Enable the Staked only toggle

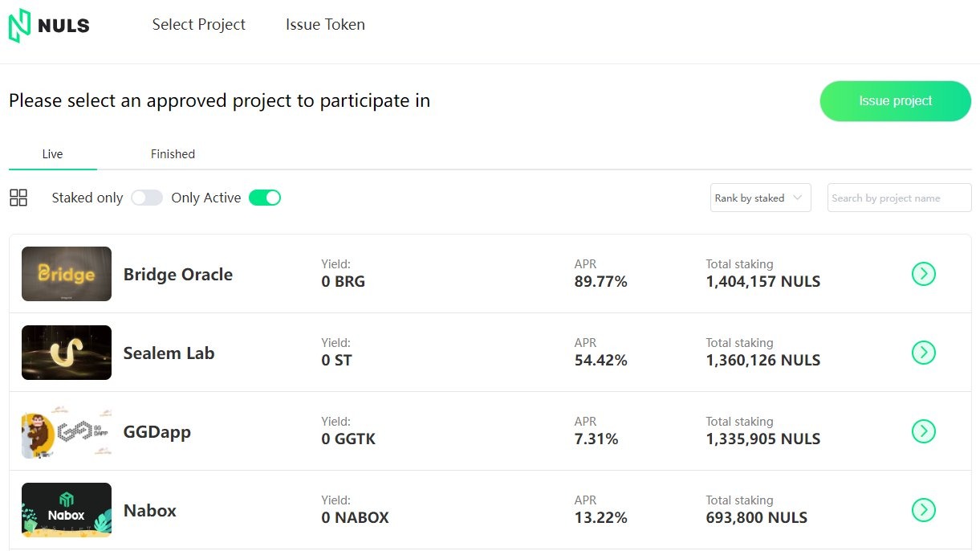click(x=147, y=198)
